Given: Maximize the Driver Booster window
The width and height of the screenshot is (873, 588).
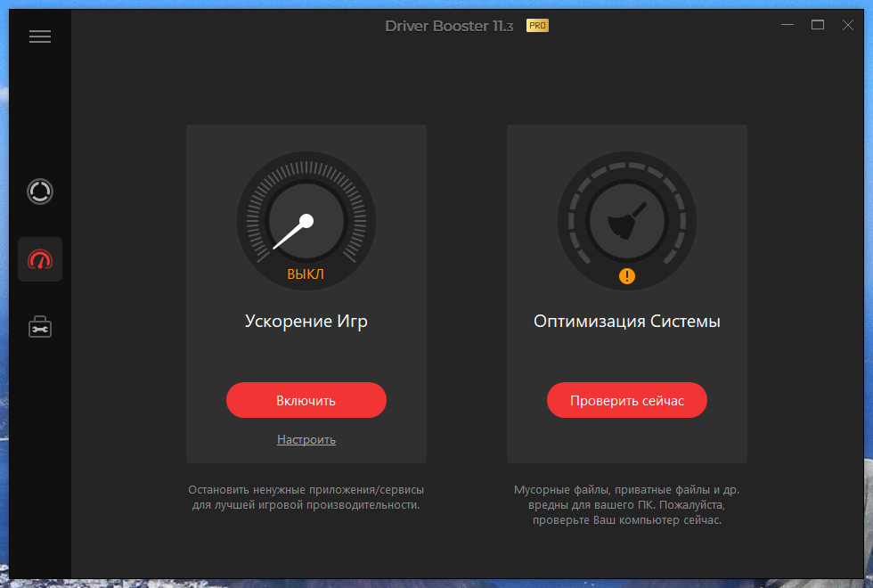Looking at the screenshot, I should click(x=818, y=25).
